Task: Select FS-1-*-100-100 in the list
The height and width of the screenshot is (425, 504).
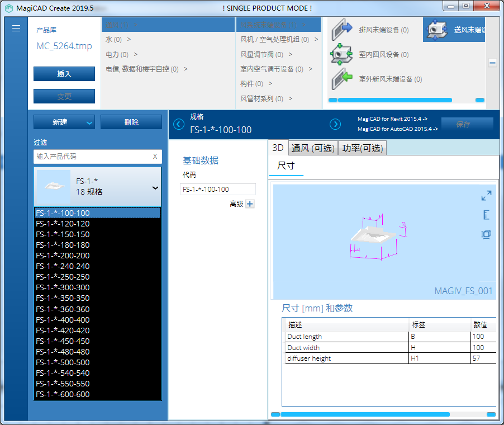Action: tap(97, 213)
